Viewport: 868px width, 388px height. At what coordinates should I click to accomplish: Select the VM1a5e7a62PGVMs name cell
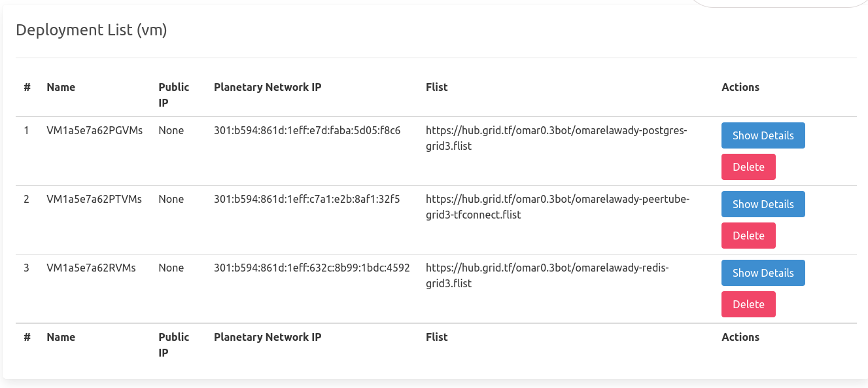[94, 130]
